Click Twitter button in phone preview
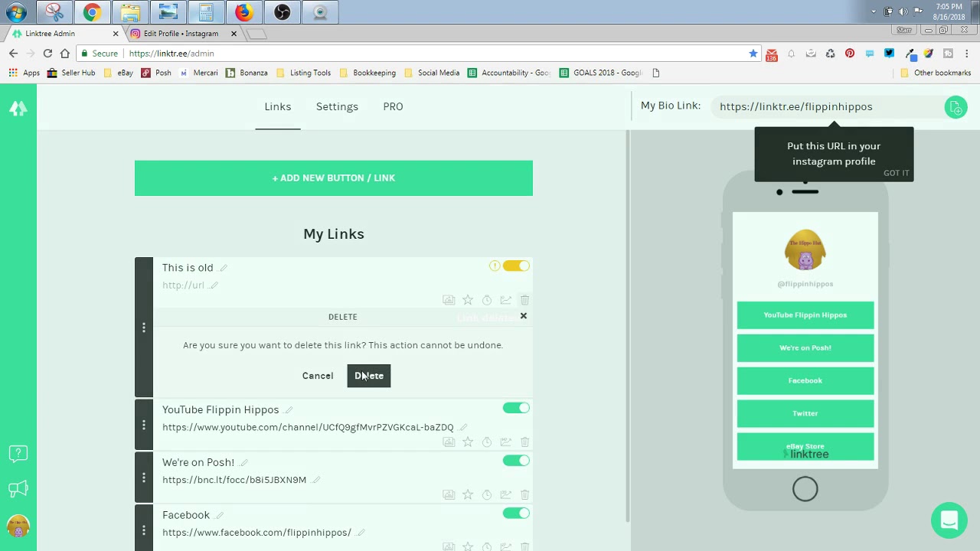The image size is (980, 551). pos(805,413)
